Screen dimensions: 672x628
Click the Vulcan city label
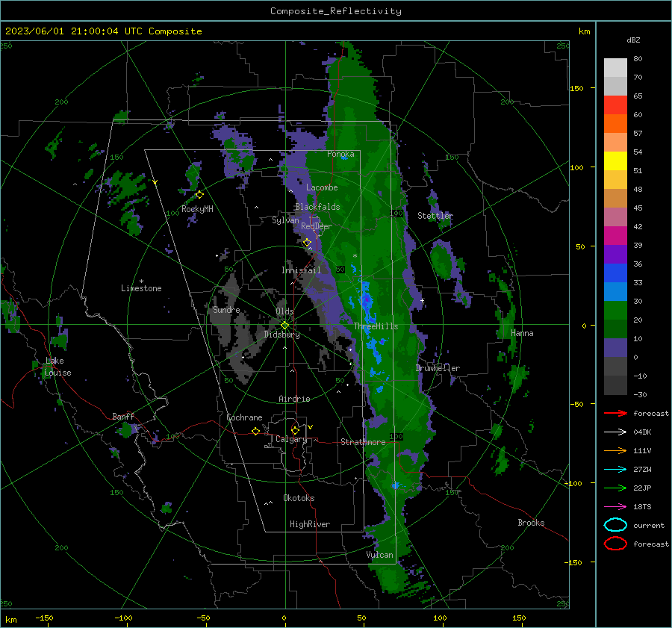[x=379, y=555]
